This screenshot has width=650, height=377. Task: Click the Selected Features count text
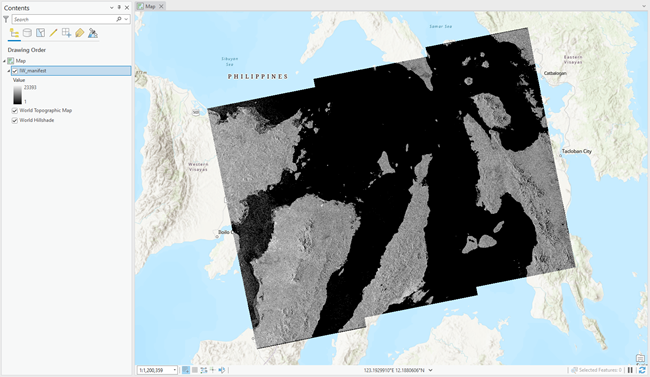pos(600,370)
